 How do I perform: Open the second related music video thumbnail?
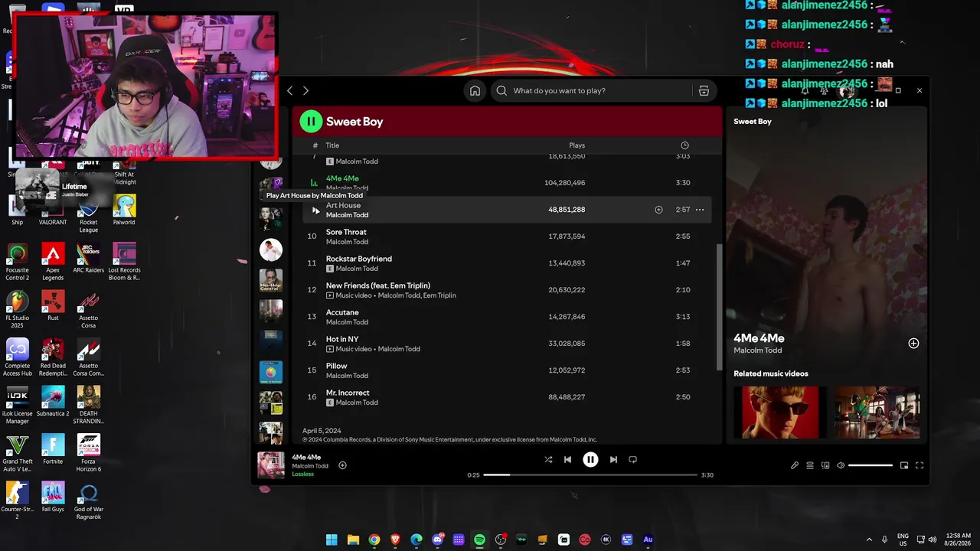(x=877, y=412)
